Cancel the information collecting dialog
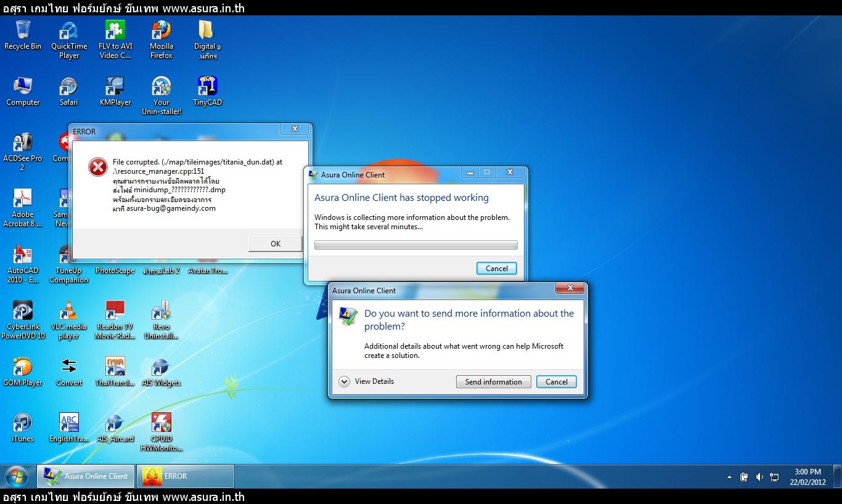Image resolution: width=842 pixels, height=504 pixels. (497, 268)
